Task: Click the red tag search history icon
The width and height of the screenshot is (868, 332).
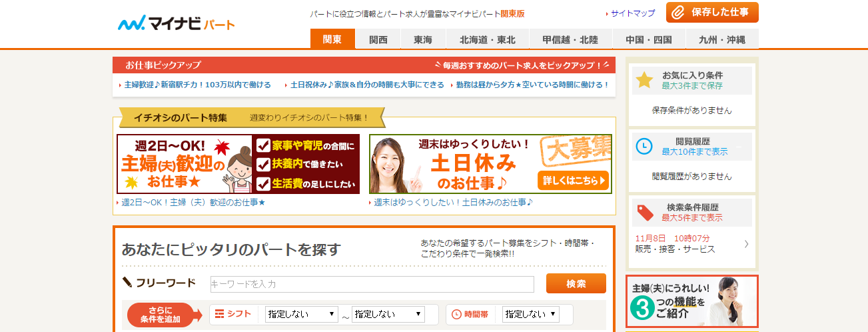Action: [644, 212]
